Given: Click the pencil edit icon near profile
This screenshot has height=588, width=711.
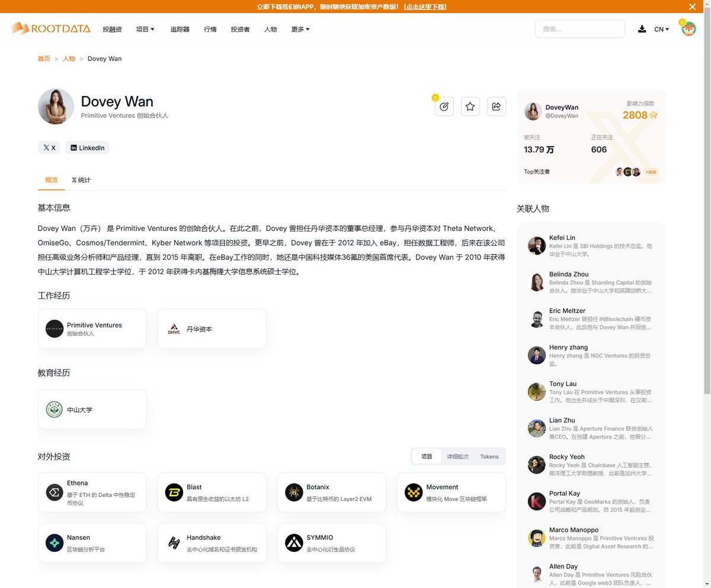Looking at the screenshot, I should [x=444, y=106].
